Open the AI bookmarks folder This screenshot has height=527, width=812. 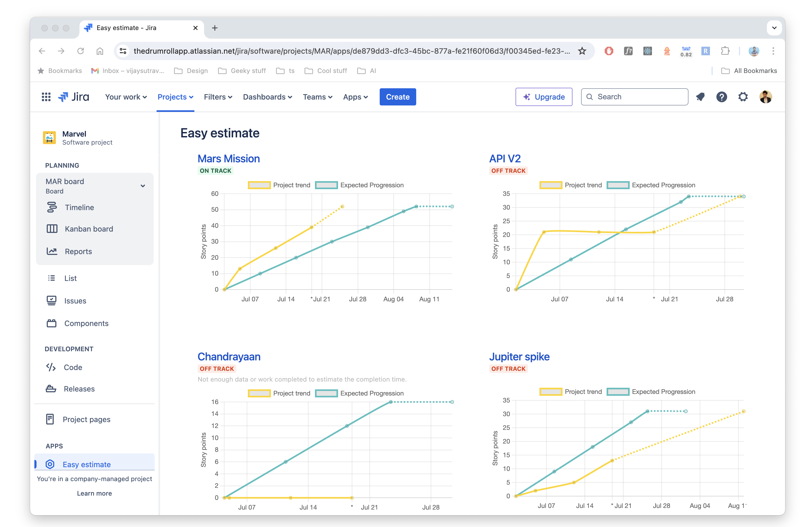[x=367, y=71]
